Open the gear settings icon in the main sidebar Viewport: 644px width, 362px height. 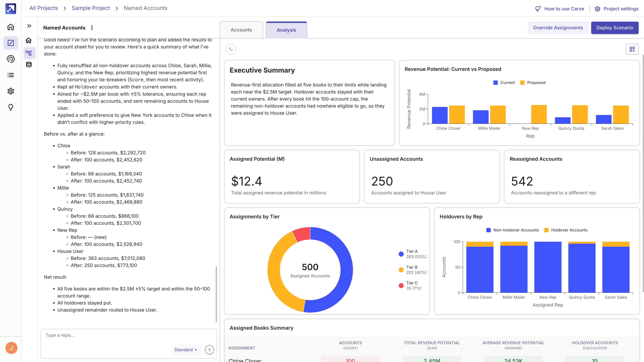click(11, 91)
